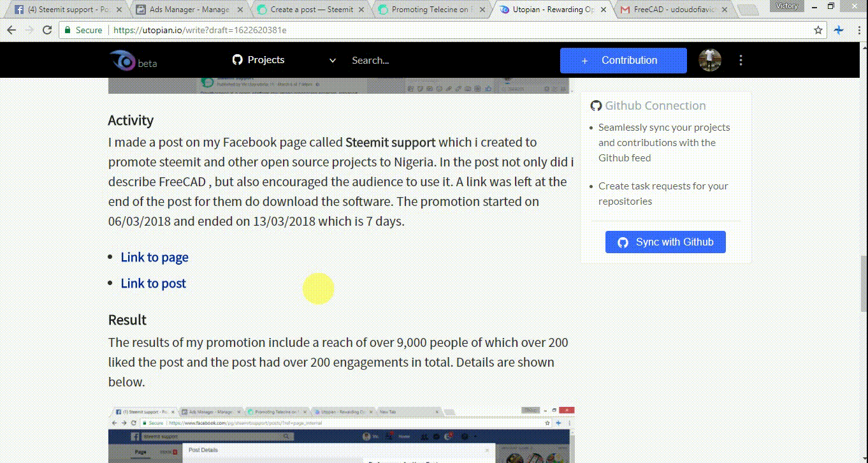Bookmark this page with star icon

[x=818, y=30]
